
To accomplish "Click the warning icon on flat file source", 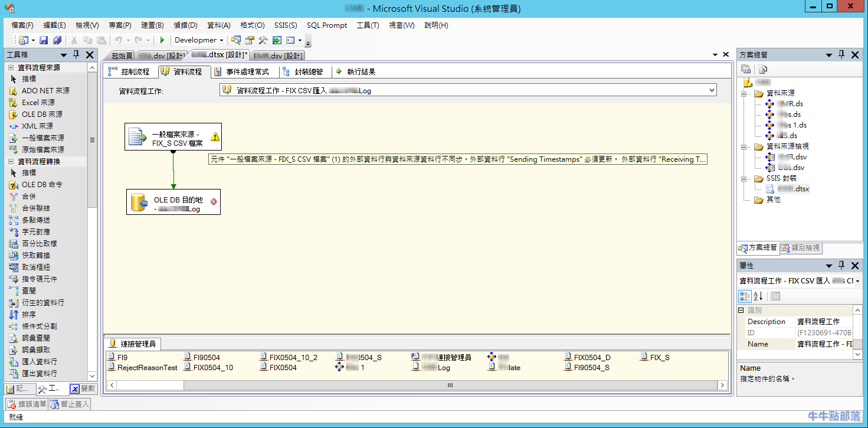I will [x=215, y=137].
